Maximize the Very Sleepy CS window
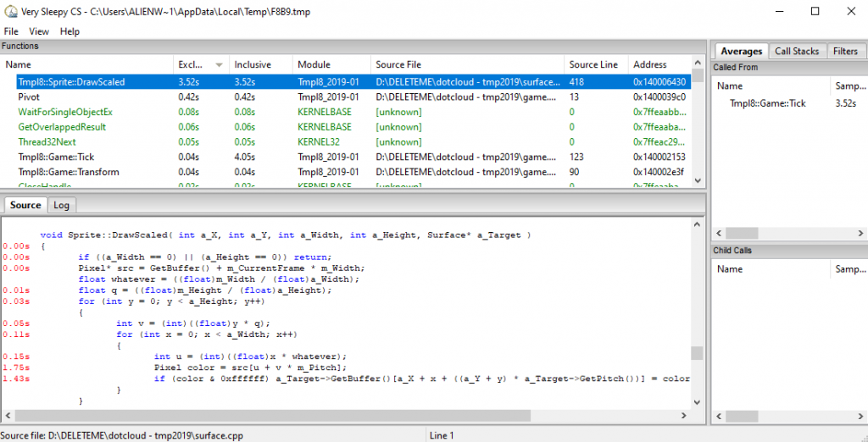Image resolution: width=868 pixels, height=442 pixels. [x=815, y=11]
